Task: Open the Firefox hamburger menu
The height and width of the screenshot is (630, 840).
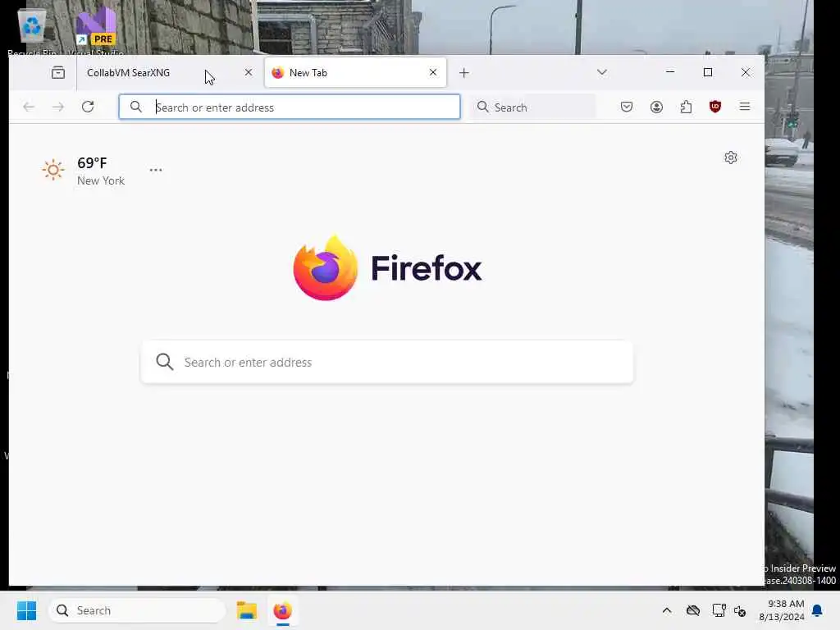Action: coord(745,107)
